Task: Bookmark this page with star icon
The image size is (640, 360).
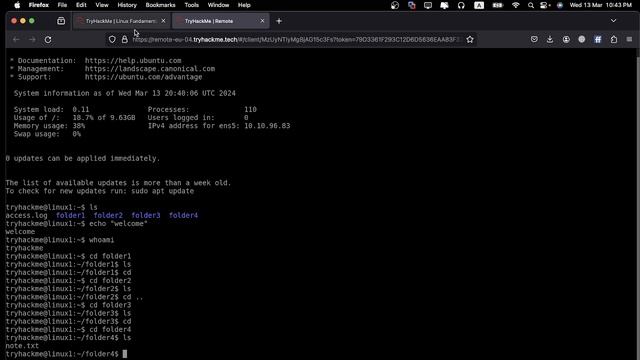Action: point(470,40)
